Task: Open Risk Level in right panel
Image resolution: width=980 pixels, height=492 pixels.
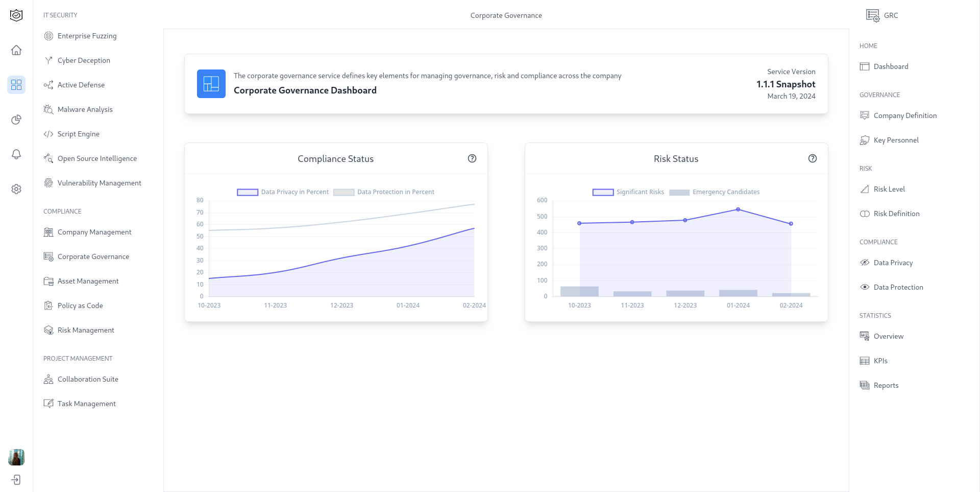Action: [889, 189]
